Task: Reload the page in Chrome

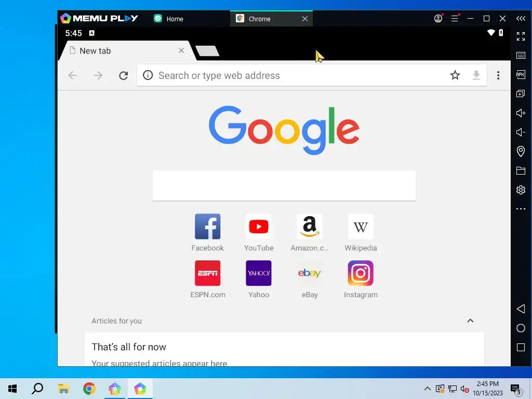Action: click(x=124, y=75)
